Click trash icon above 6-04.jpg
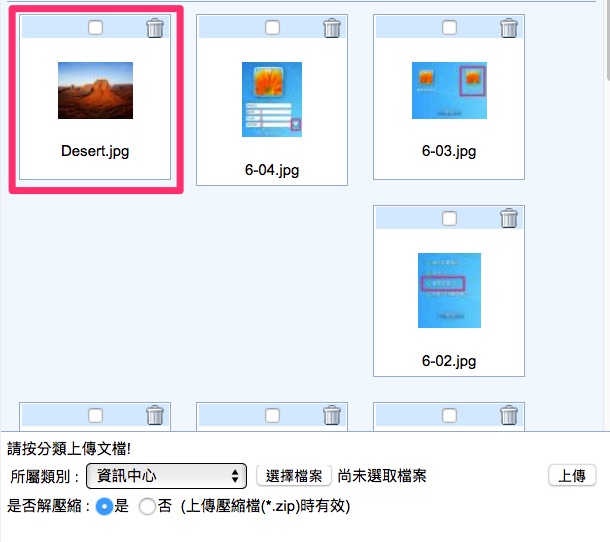The image size is (610, 542). point(332,28)
